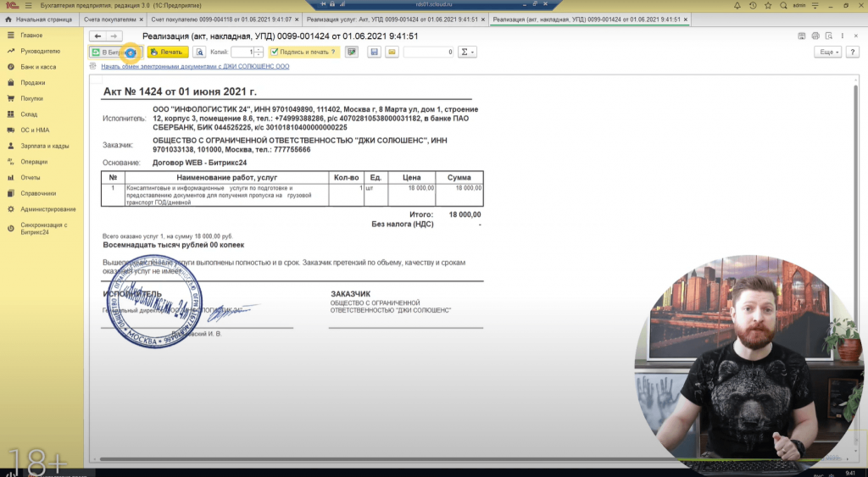Click text Восемнадцать тысяч рублей 00 копеек
Image resolution: width=868 pixels, height=477 pixels.
pos(173,245)
